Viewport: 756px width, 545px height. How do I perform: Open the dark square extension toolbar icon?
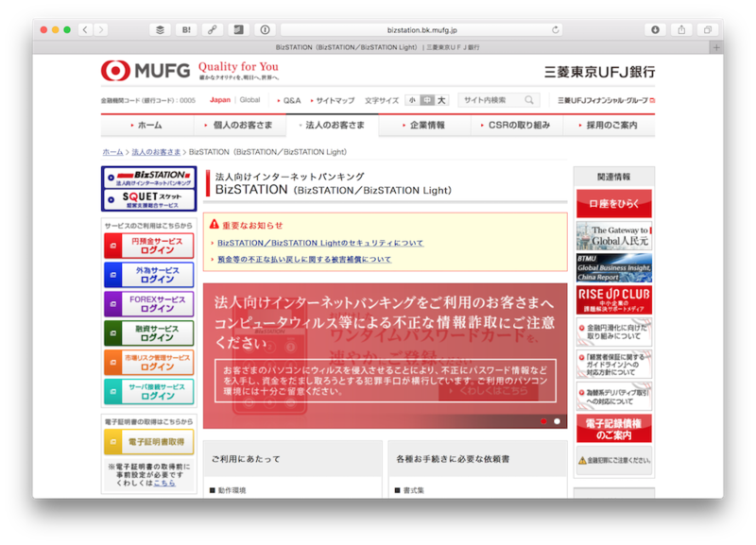click(x=238, y=30)
